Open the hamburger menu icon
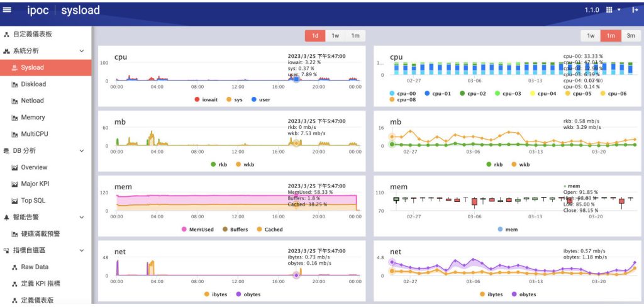The height and width of the screenshot is (307, 644). coord(7,9)
